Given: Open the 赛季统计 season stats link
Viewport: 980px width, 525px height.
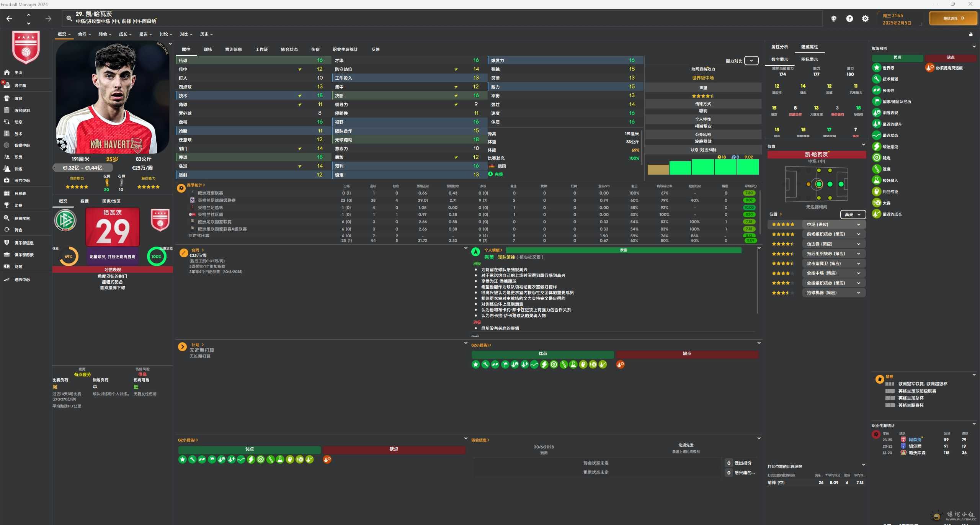Looking at the screenshot, I should click(x=196, y=185).
